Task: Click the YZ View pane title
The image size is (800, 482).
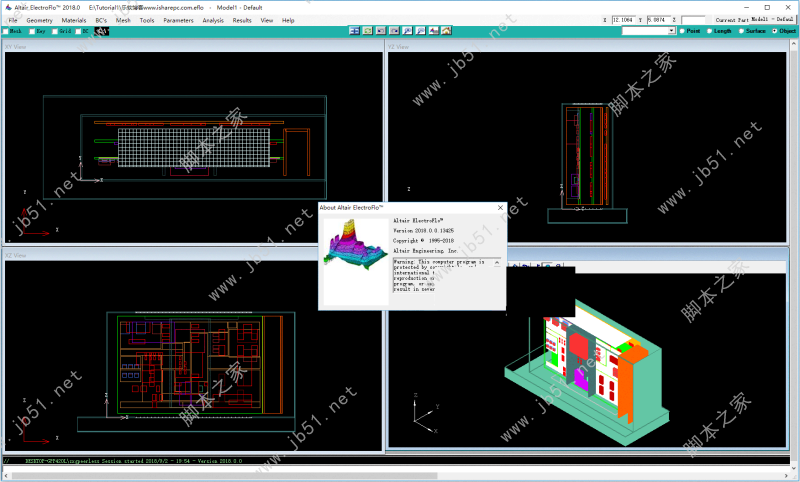Action: tap(398, 46)
